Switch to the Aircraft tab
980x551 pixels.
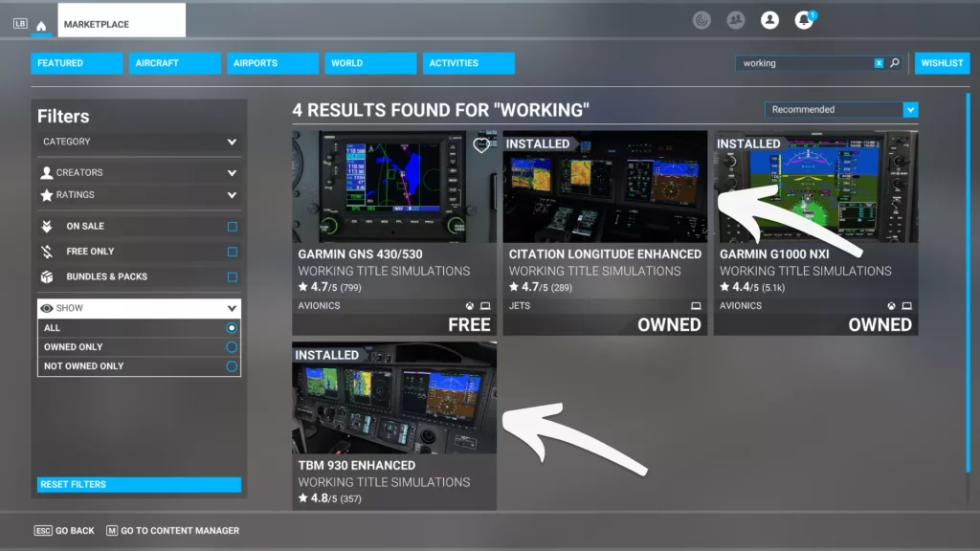pyautogui.click(x=174, y=62)
